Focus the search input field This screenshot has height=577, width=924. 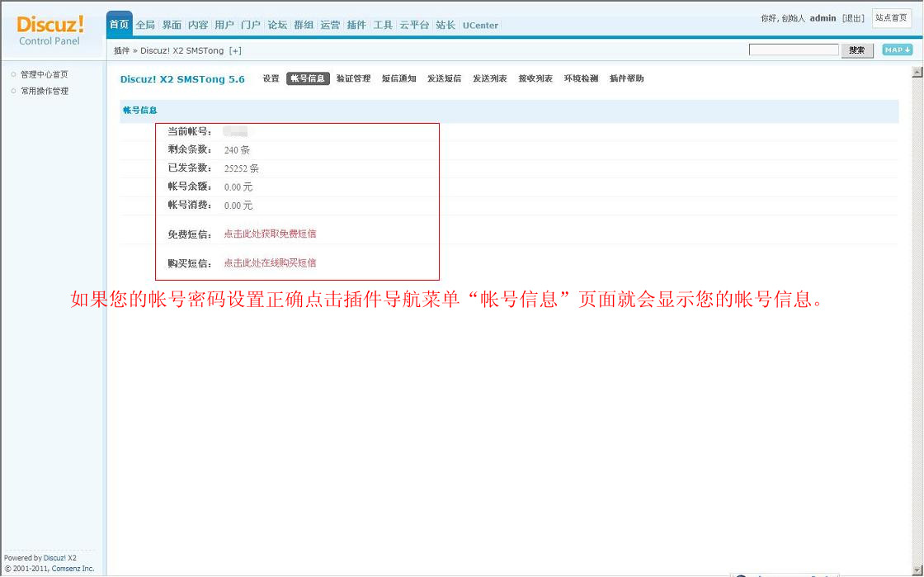(x=794, y=50)
